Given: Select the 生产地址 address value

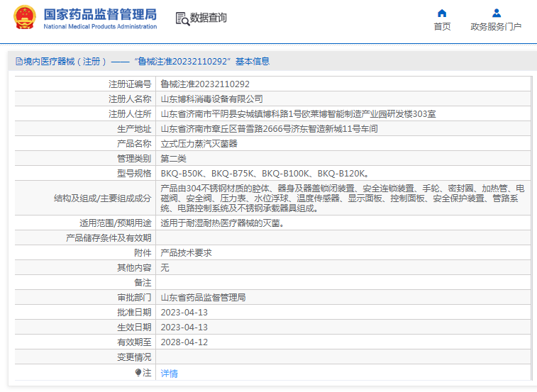Looking at the screenshot, I should pyautogui.click(x=269, y=129).
